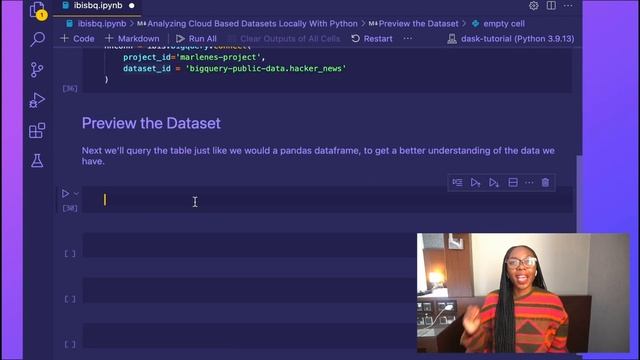This screenshot has width=640, height=360.
Task: Open the Explorer view in activity bar
Action: (x=37, y=10)
